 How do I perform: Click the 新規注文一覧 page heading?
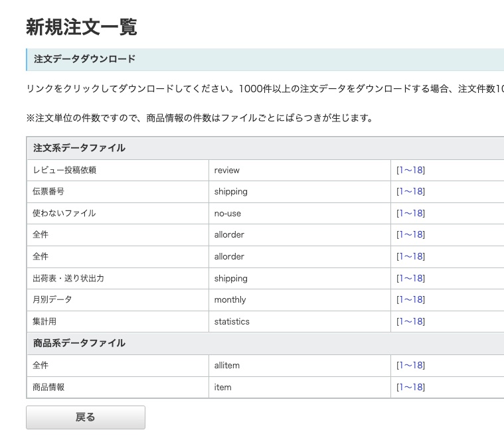pos(81,27)
